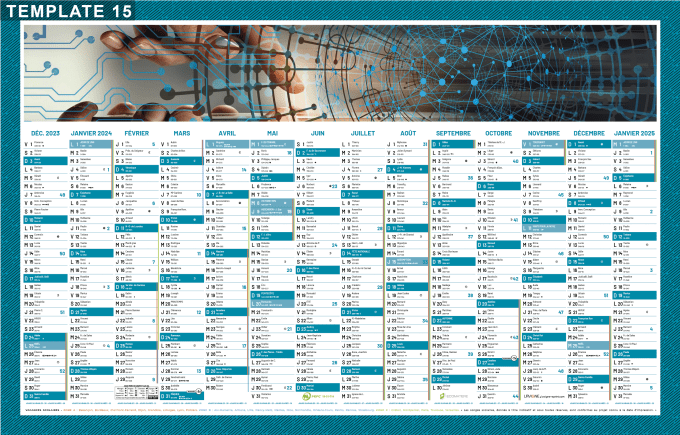Click the AOÛT month header
The width and height of the screenshot is (680, 435).
point(408,133)
